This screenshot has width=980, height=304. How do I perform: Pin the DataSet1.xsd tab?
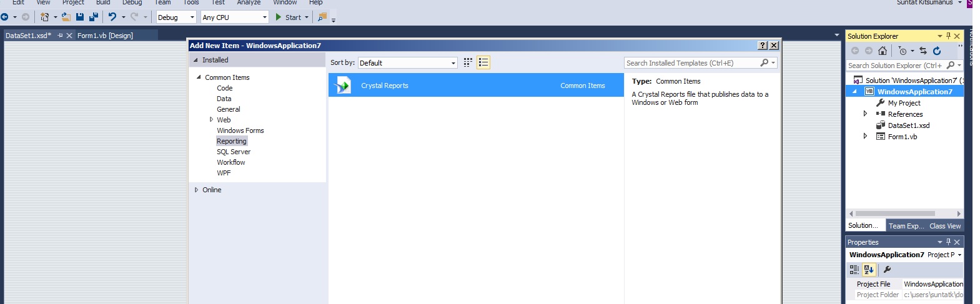point(61,36)
